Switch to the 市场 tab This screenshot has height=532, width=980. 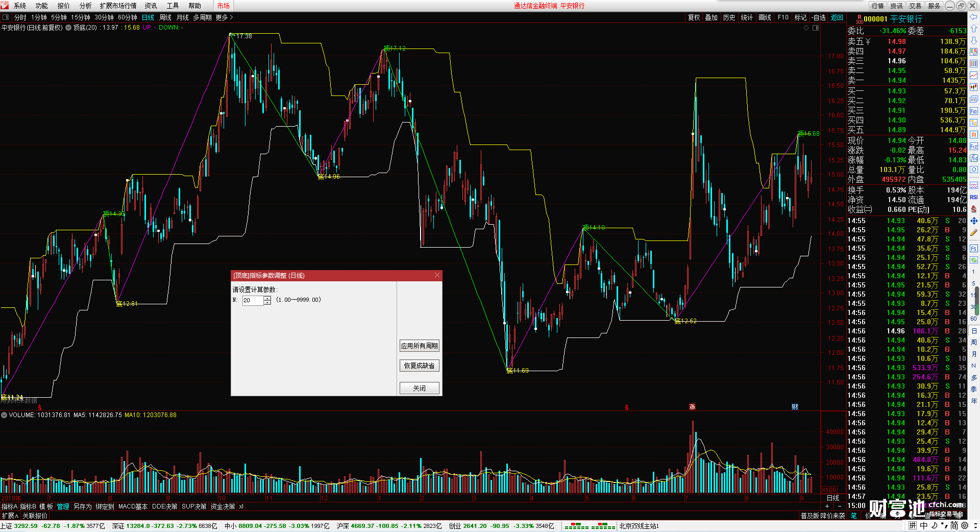pos(223,6)
